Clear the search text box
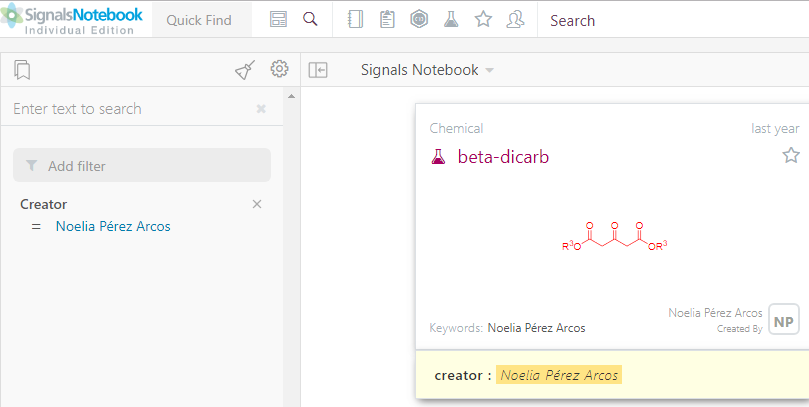Viewport: 809px width, 407px height. click(261, 109)
